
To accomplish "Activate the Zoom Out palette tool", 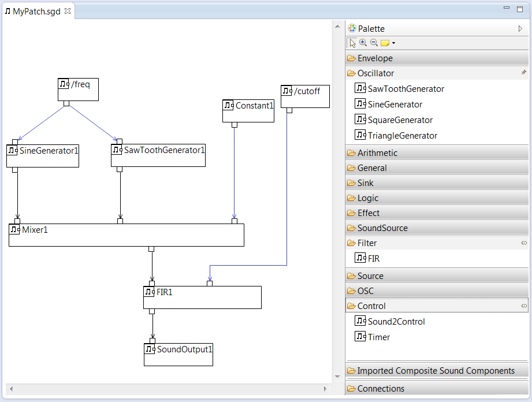I will point(374,42).
